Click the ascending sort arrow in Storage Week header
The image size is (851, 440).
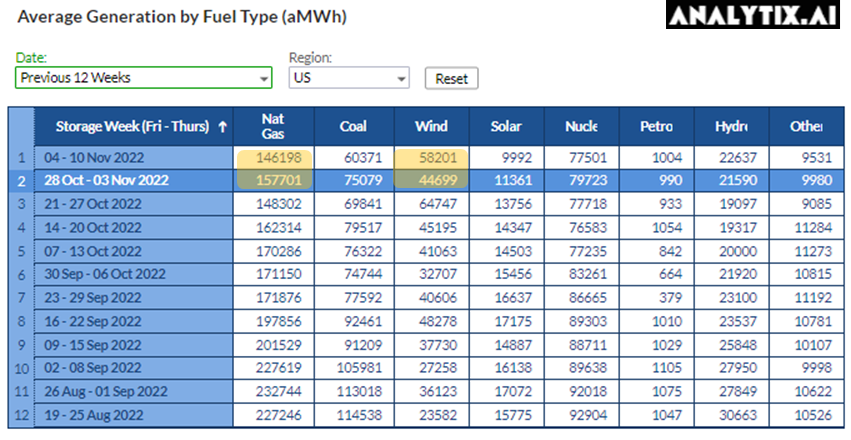point(222,127)
